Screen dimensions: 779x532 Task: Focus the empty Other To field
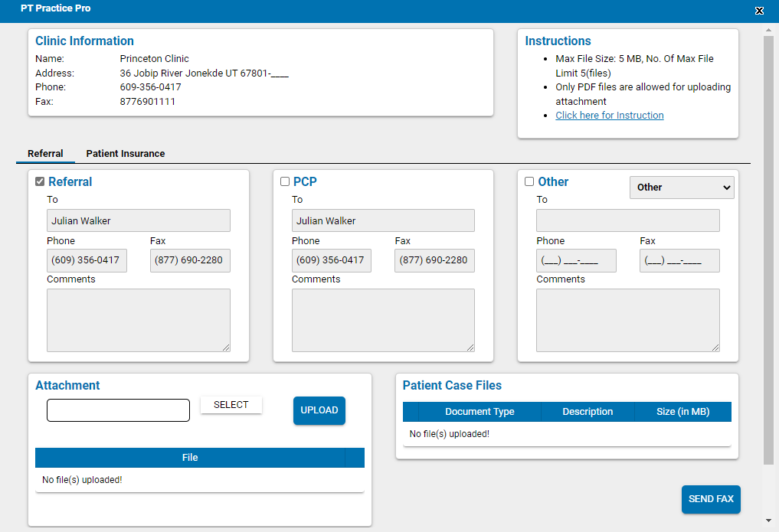click(x=627, y=220)
